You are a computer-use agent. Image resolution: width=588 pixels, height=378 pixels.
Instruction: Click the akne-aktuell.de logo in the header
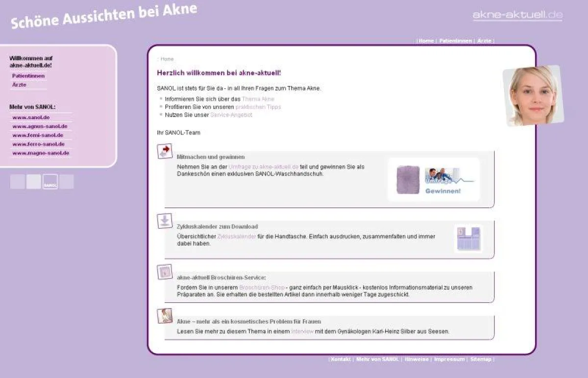pos(517,16)
